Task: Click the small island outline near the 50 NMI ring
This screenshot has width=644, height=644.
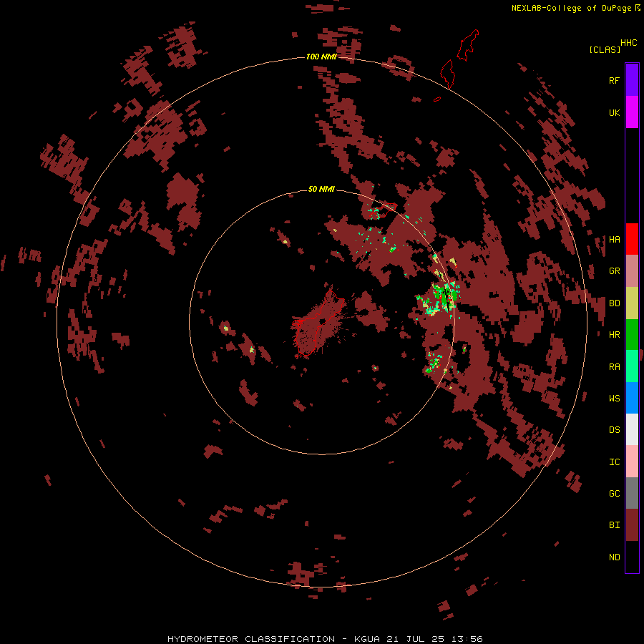Action: pos(382,210)
